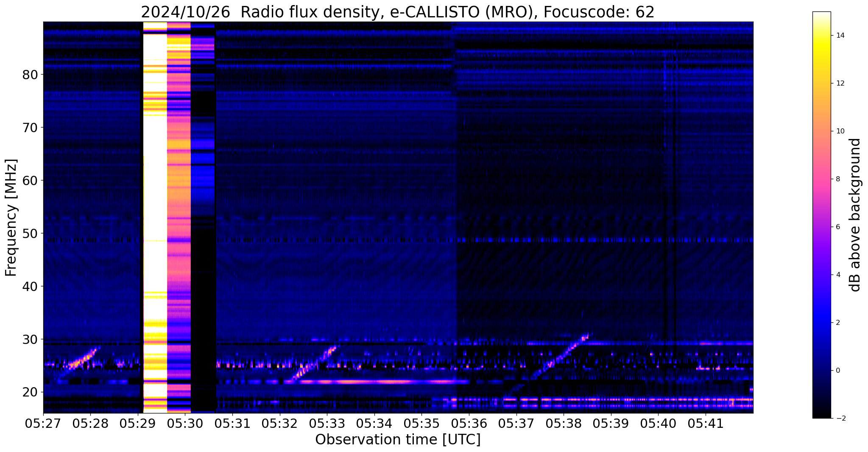Click the 05:34 time tick label
Viewport: 868px width, 452px height.
click(x=374, y=423)
